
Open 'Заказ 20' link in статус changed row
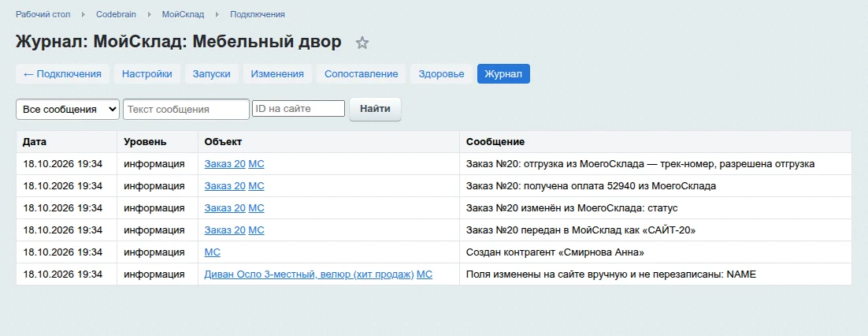[224, 208]
